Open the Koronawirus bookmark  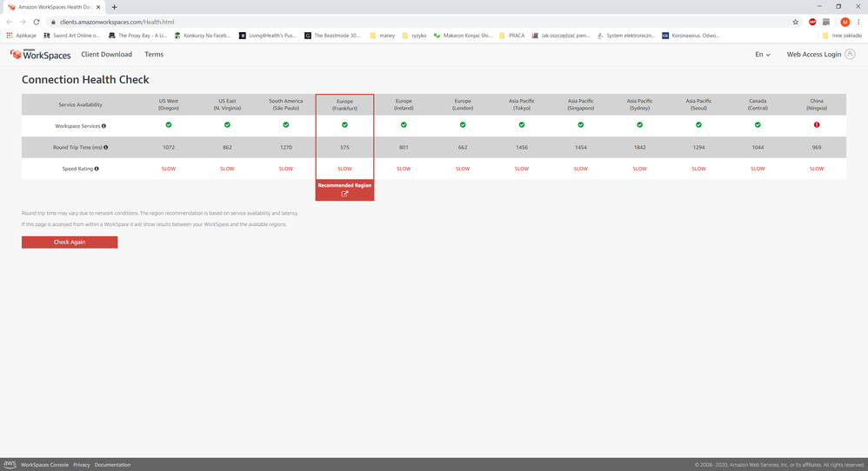pyautogui.click(x=691, y=36)
